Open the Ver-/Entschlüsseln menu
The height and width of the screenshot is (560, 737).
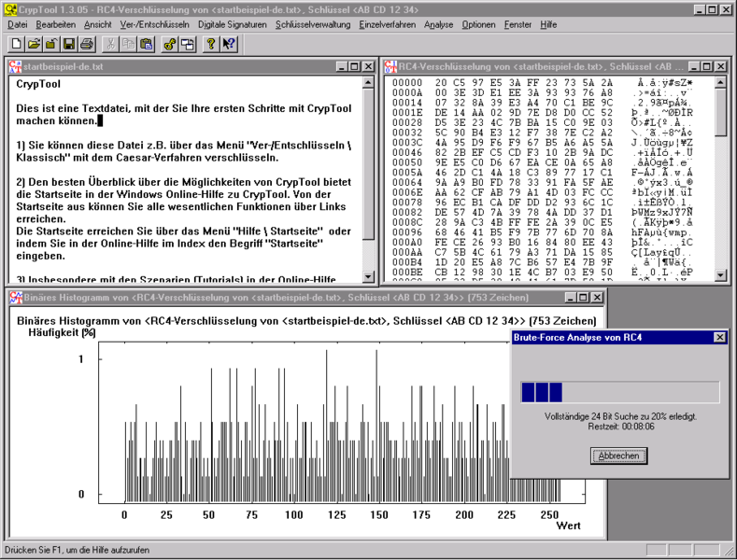[155, 24]
